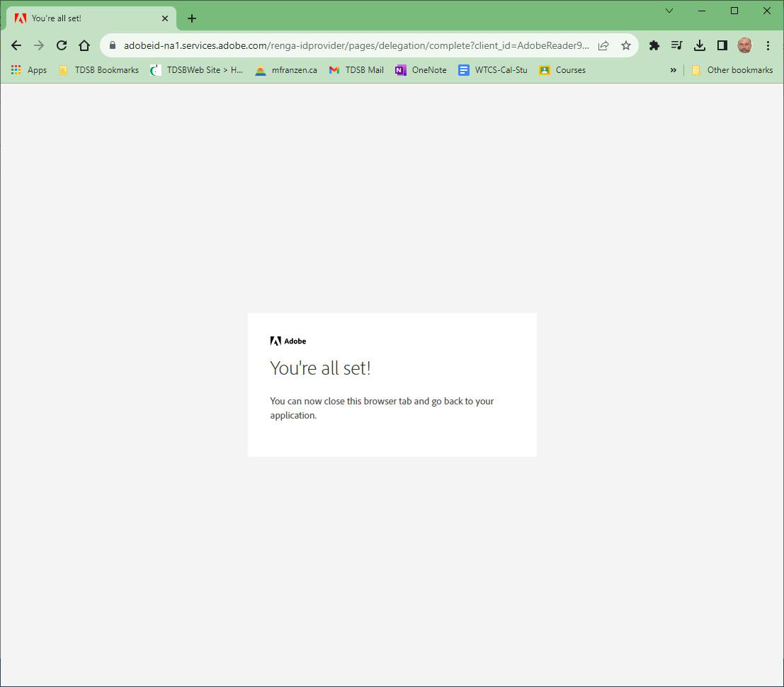Open the tab search dropdown arrow

[669, 11]
